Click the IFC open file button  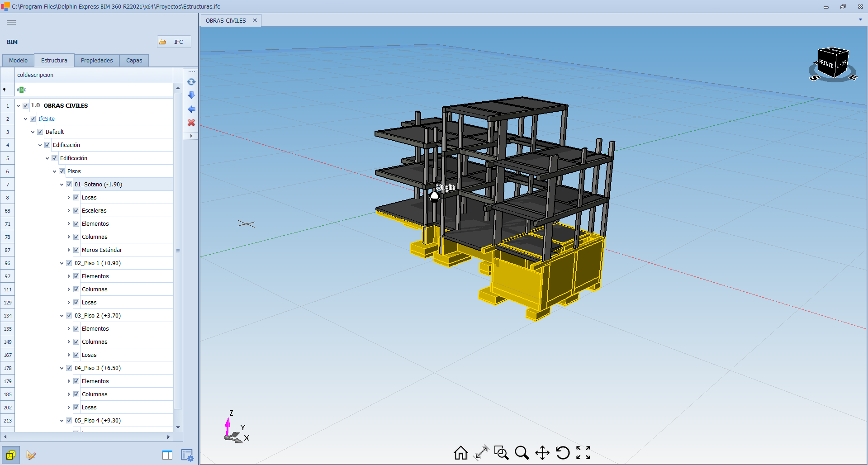coord(174,42)
